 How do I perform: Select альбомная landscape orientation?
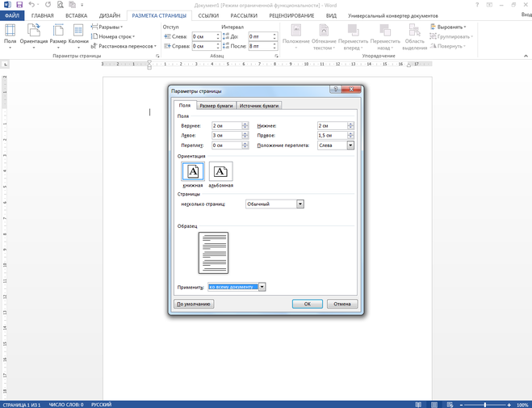tap(220, 172)
